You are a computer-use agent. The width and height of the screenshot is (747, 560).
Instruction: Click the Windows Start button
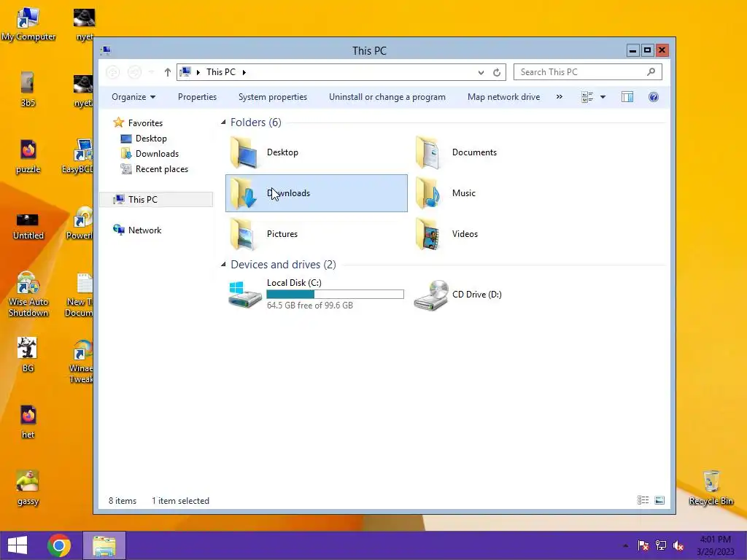point(18,545)
